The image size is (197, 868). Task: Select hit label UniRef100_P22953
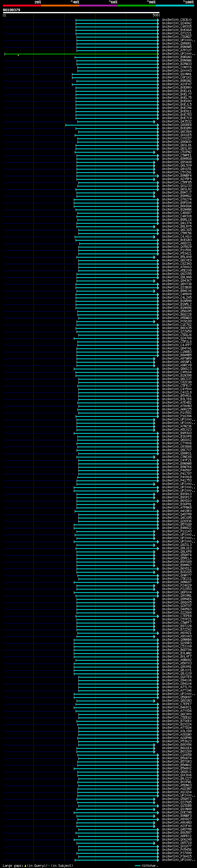pyautogui.click(x=177, y=589)
